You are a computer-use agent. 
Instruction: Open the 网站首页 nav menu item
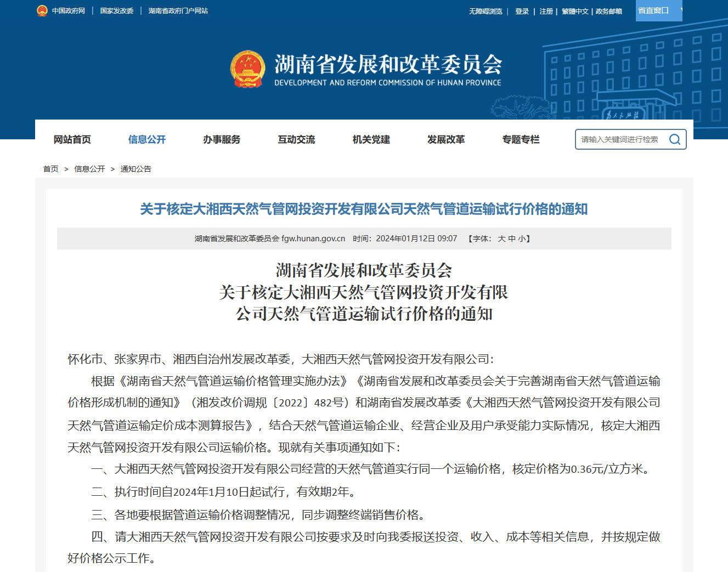[72, 139]
